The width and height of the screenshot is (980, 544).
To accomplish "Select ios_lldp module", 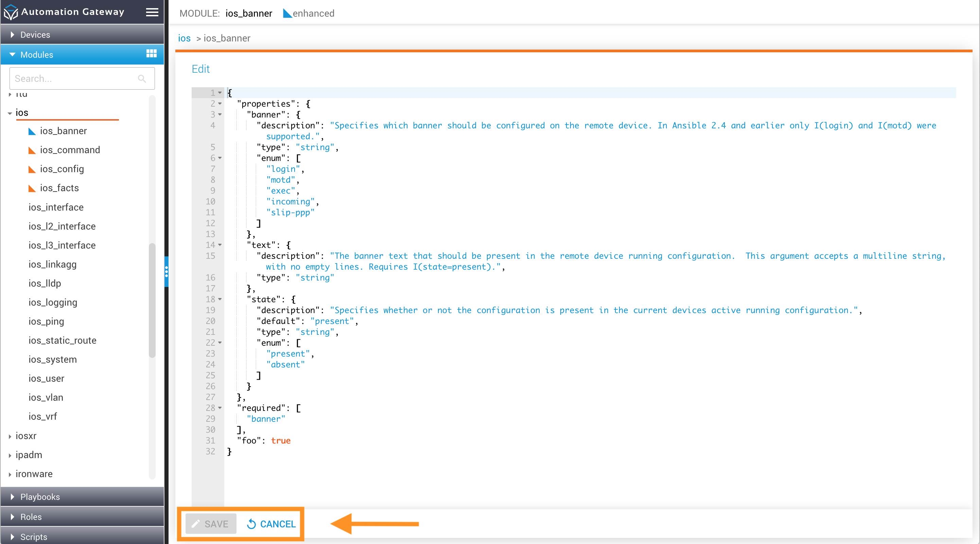I will 45,284.
